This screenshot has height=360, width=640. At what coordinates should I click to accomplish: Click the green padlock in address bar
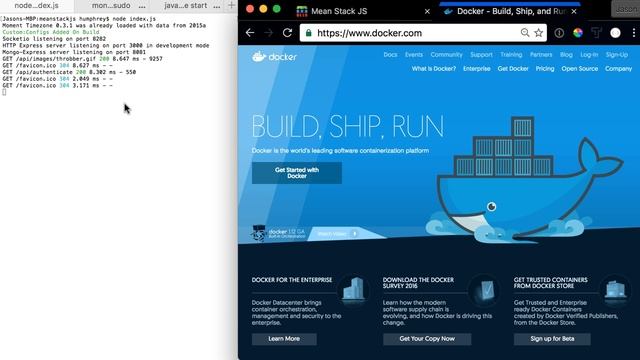[309, 33]
